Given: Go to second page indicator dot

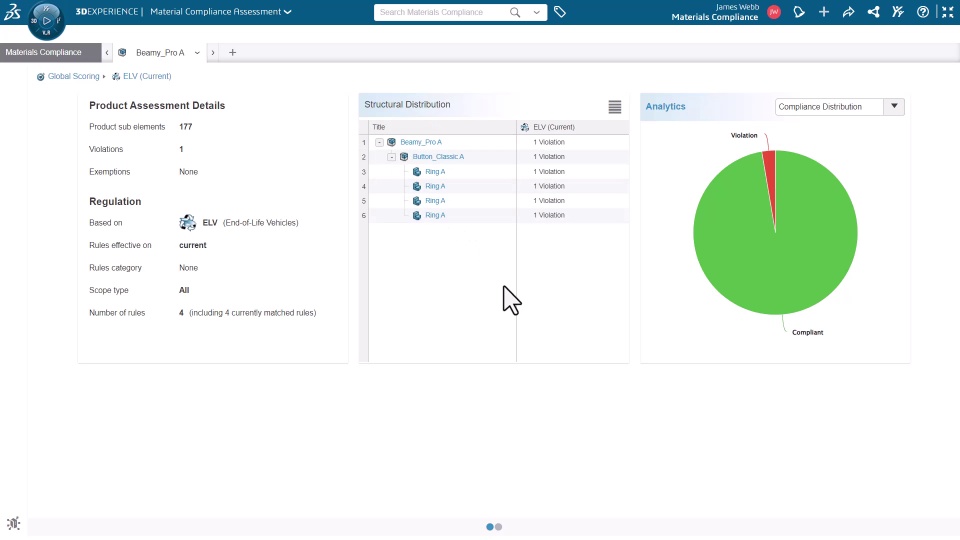Looking at the screenshot, I should tap(498, 527).
